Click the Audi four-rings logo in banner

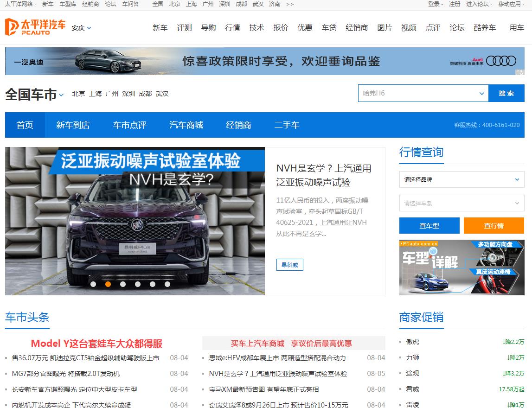click(x=501, y=61)
